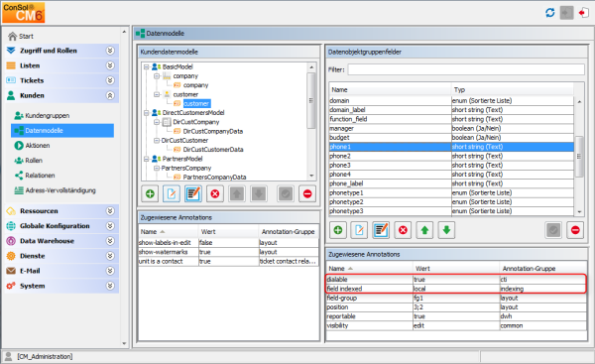Collapse the Kunden section
Screen dimensions: 595x364
110,95
